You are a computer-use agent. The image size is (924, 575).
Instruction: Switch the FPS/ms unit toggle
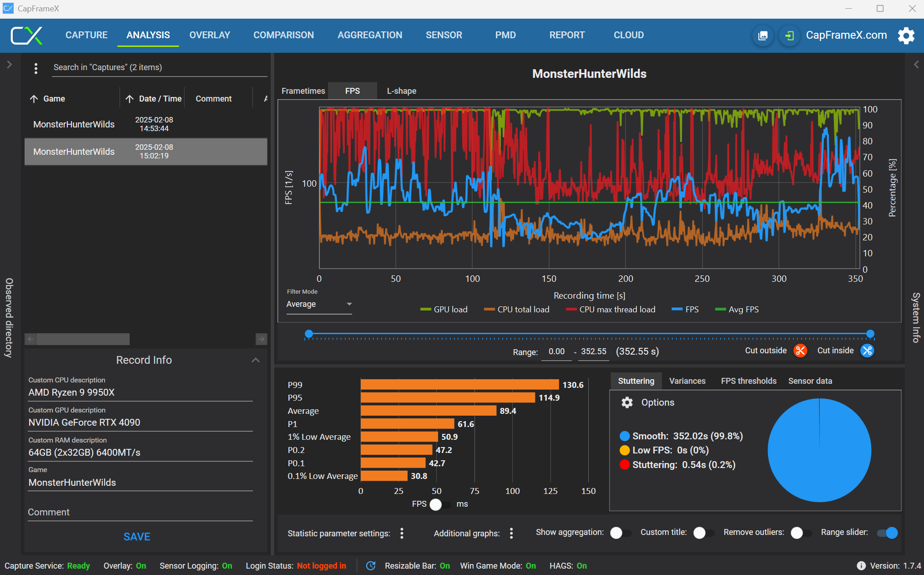coord(439,504)
